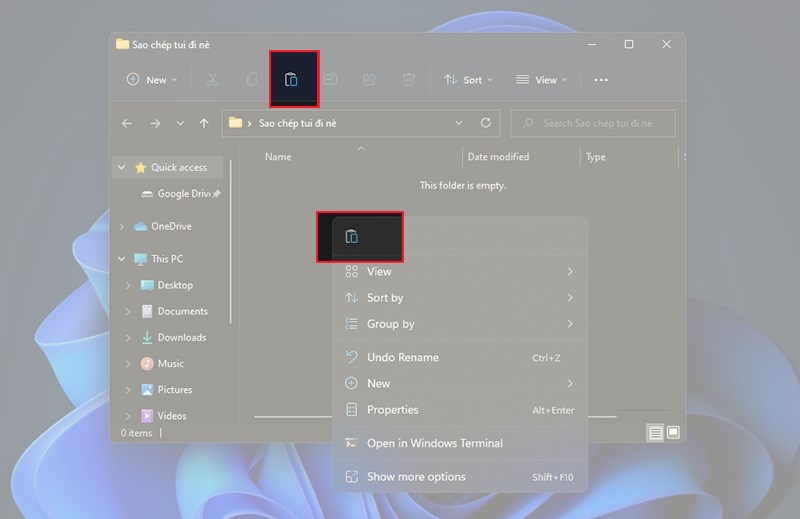
Task: Select Open in Windows Terminal
Action: (x=434, y=443)
